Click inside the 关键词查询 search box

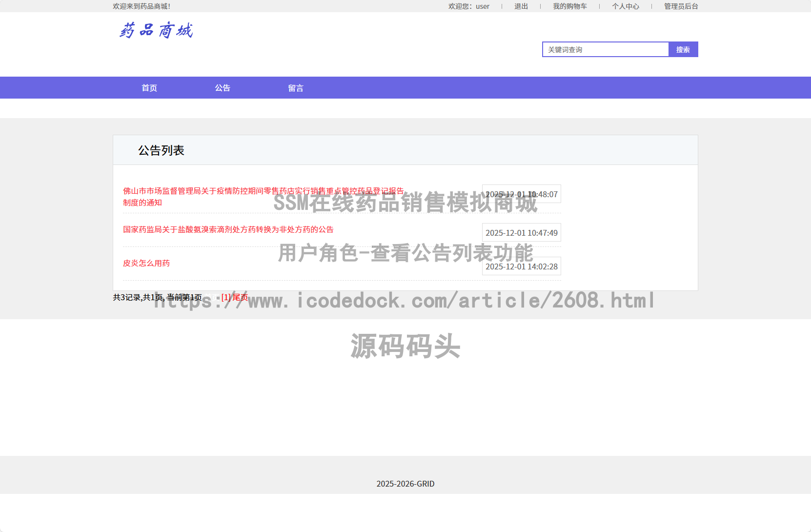point(605,49)
